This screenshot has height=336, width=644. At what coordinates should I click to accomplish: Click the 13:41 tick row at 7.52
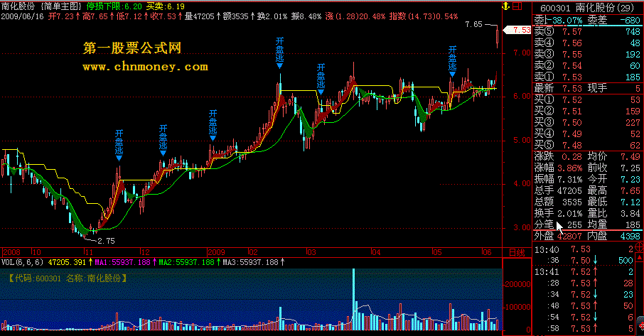[584, 272]
